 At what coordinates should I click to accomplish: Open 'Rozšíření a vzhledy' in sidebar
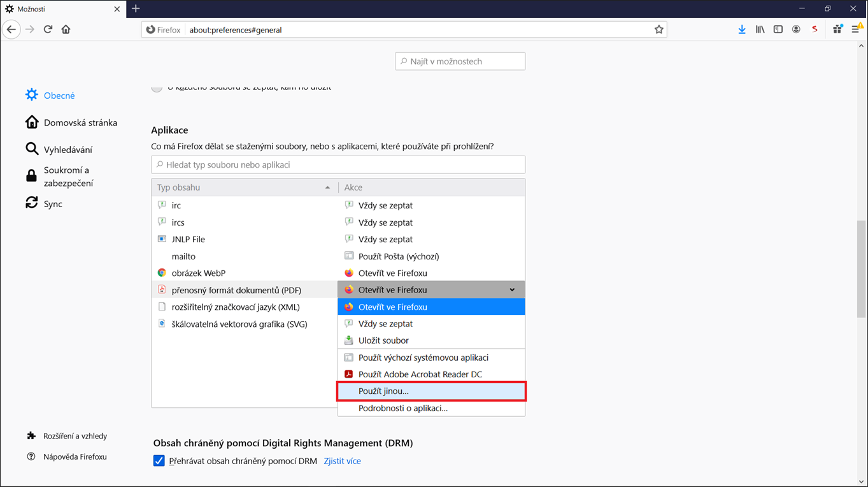coord(75,436)
